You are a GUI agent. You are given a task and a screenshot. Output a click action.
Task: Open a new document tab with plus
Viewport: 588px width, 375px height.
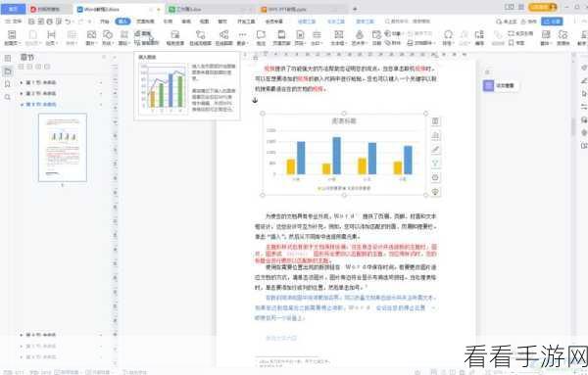tap(355, 9)
